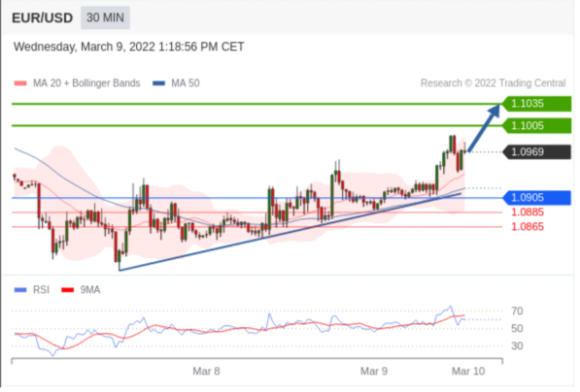The height and width of the screenshot is (392, 580).
Task: Select the 1.0905 pivot level label
Action: pos(537,198)
